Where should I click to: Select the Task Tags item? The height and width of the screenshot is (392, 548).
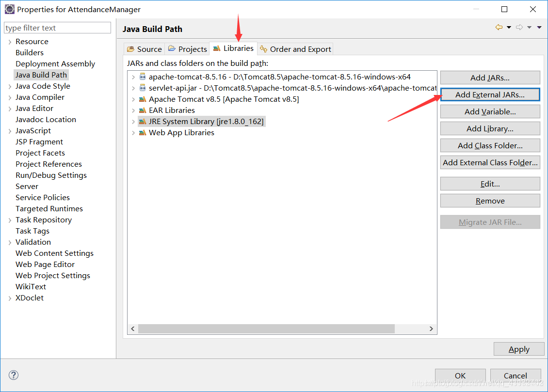(x=32, y=232)
